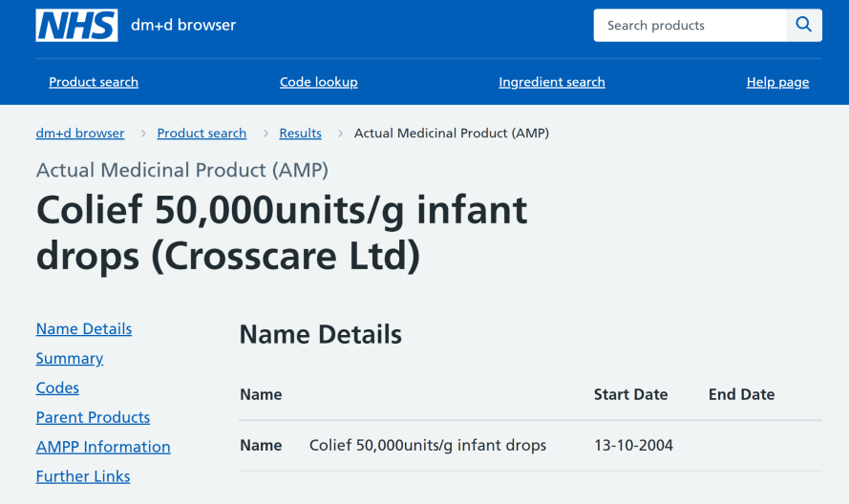The image size is (849, 504).
Task: Jump to the Codes section
Action: [x=57, y=388]
